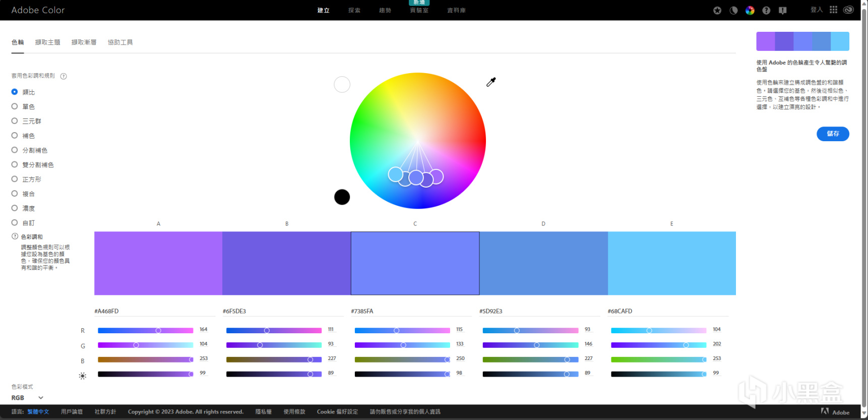868x420 pixels.
Task: Open the 資料庫 navigation menu
Action: pos(456,10)
